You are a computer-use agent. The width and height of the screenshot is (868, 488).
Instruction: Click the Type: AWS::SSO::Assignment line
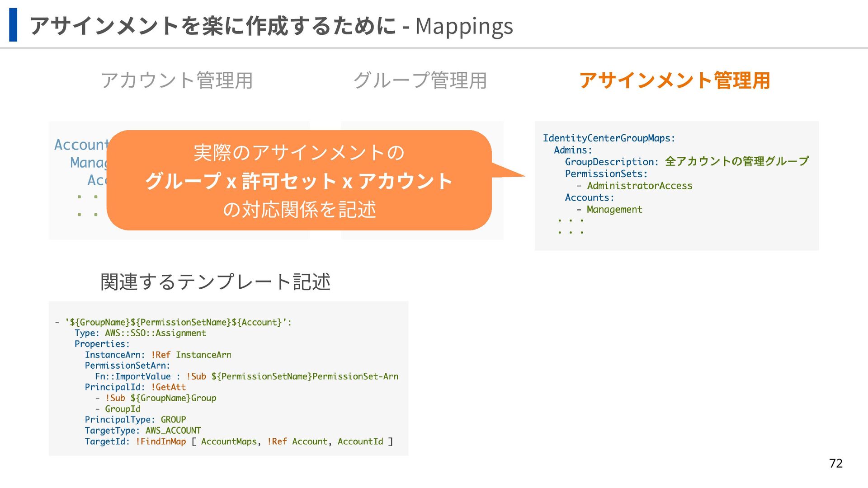[x=140, y=333]
